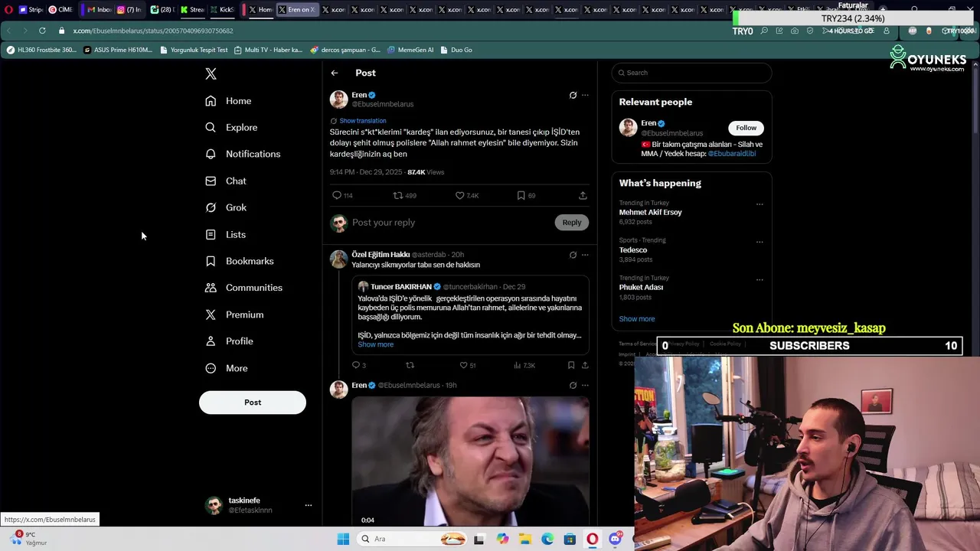This screenshot has width=980, height=551.
Task: Click Show more in quoted Tuncer BAKIRHAN post
Action: (x=376, y=344)
